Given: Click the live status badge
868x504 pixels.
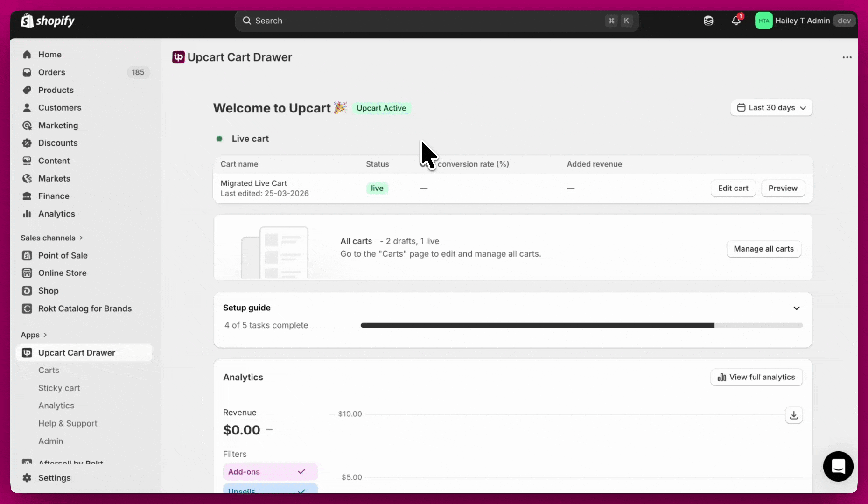Looking at the screenshot, I should click(x=377, y=189).
